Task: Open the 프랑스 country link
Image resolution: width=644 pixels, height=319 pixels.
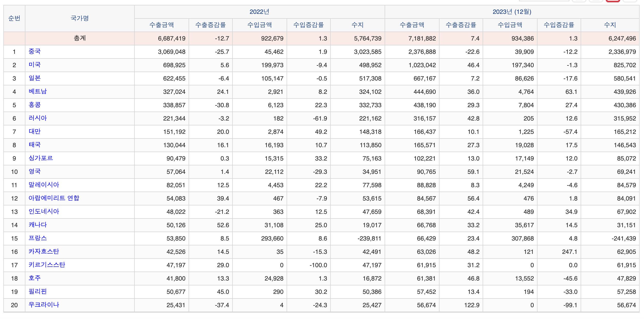Action: [x=38, y=238]
